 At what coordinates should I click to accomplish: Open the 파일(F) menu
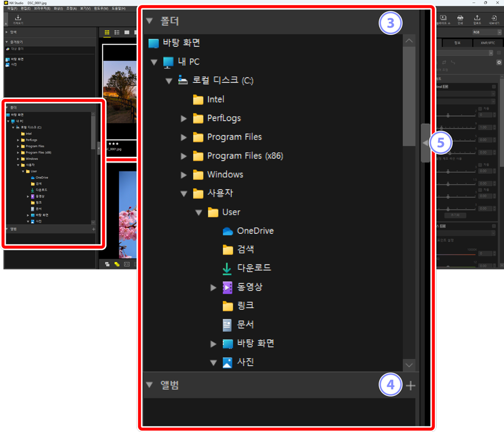pyautogui.click(x=12, y=9)
